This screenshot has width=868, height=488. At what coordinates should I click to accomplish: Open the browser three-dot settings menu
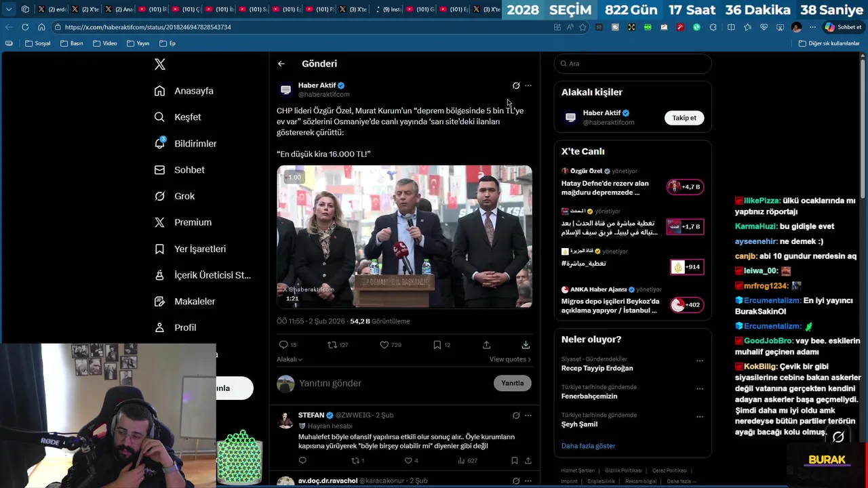[x=812, y=27]
